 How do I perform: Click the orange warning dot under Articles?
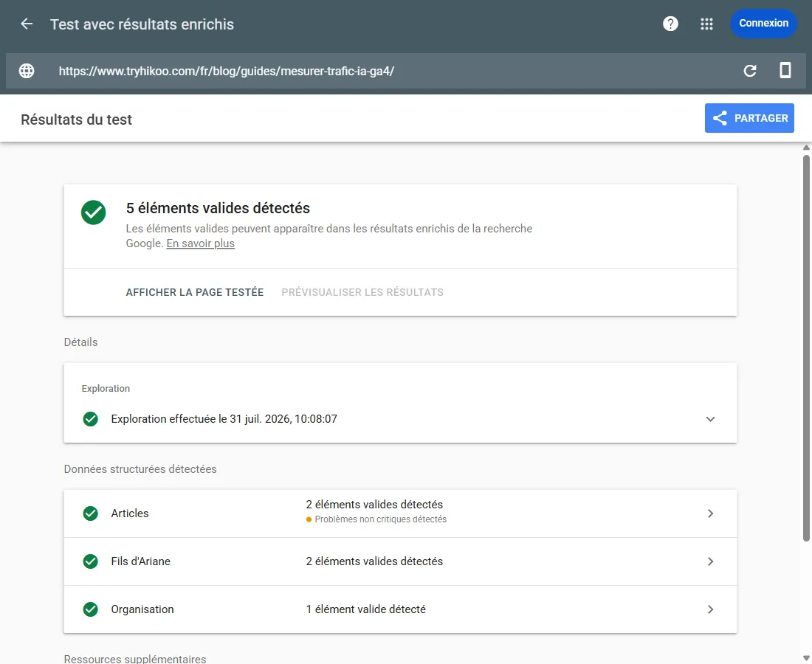(x=309, y=519)
